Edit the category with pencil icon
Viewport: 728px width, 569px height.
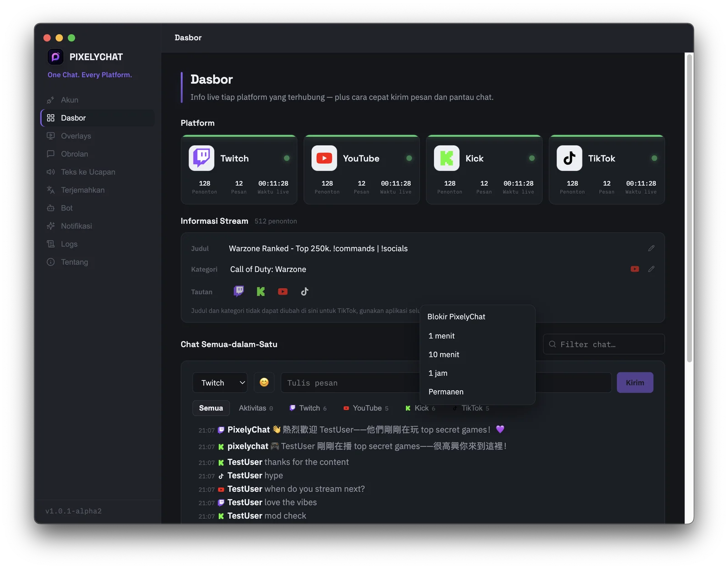tap(651, 269)
